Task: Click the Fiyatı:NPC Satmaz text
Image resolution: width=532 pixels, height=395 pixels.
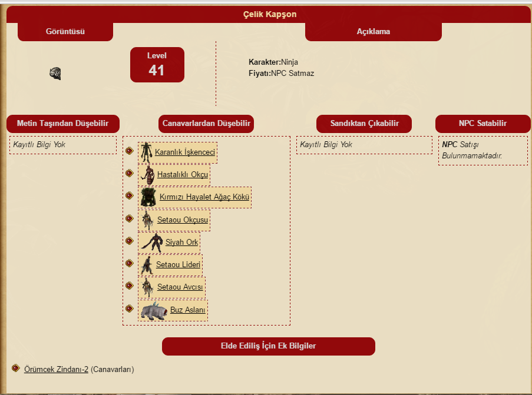Action: (281, 73)
